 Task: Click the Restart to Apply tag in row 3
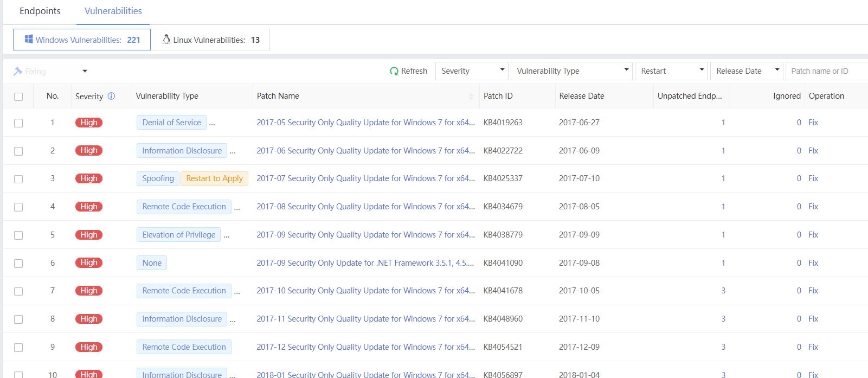[x=214, y=178]
